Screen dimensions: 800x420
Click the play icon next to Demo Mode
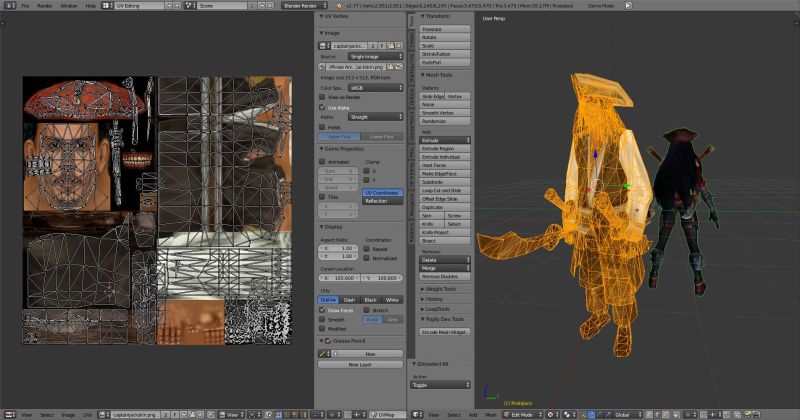pos(629,6)
